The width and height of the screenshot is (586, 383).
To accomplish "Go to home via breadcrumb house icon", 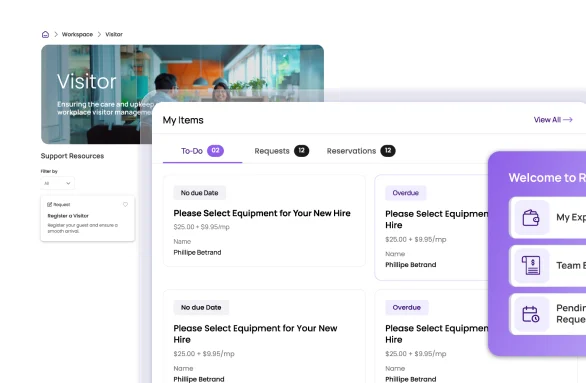I will (45, 34).
